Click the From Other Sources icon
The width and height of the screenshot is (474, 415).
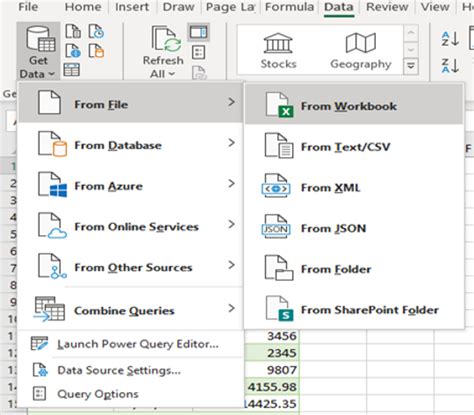click(52, 266)
